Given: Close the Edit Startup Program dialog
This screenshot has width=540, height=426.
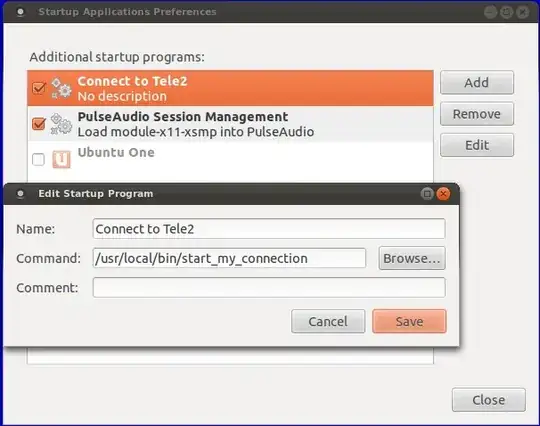Looking at the screenshot, I should (x=443, y=194).
